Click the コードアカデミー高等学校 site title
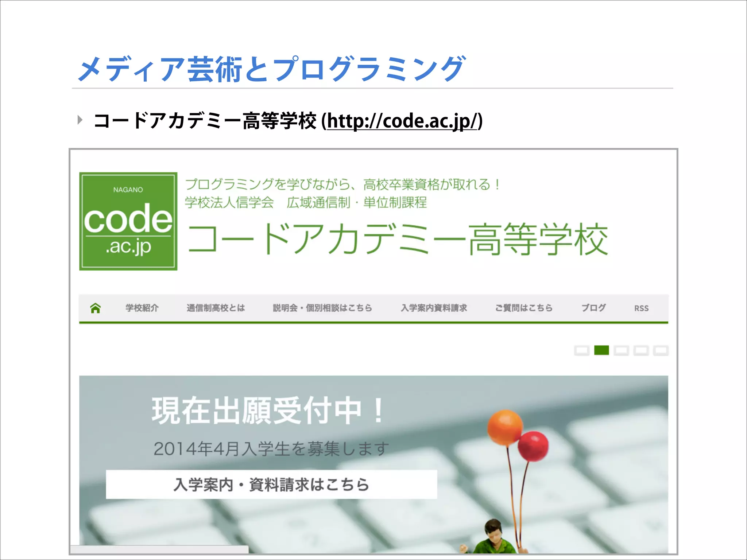Screen dimensions: 747x560 [397, 239]
